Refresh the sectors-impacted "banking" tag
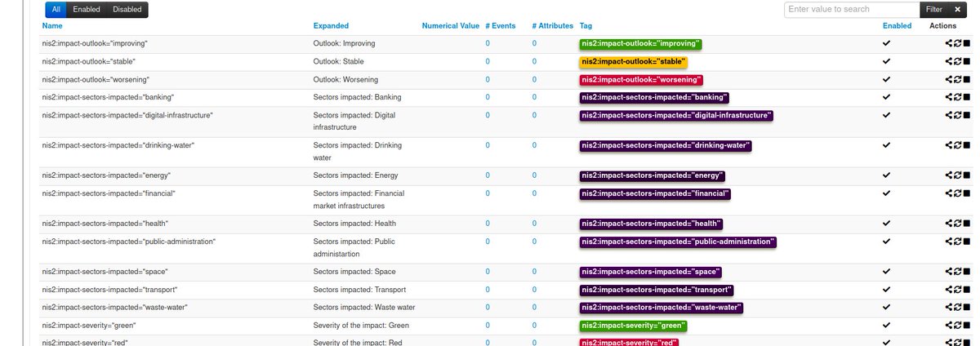 [958, 97]
